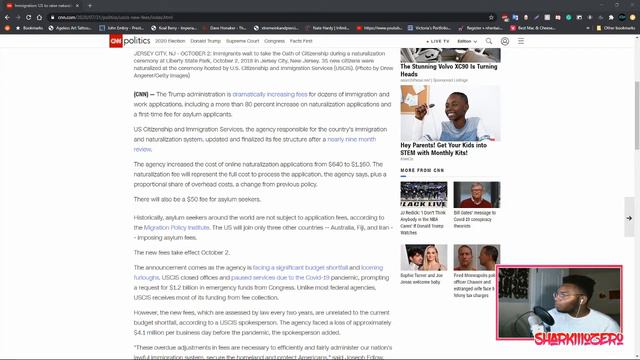
Task: Open the Best Mac & Cheese bookmark
Action: (x=533, y=28)
